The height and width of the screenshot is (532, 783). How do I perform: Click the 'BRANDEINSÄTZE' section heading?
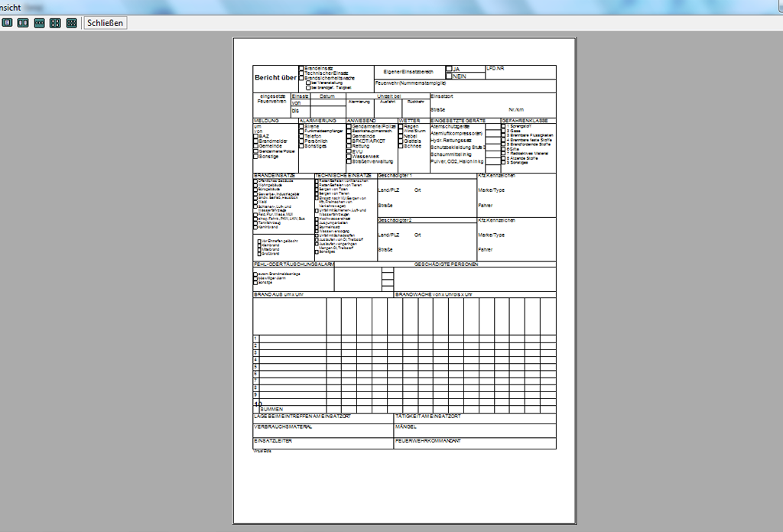point(275,176)
